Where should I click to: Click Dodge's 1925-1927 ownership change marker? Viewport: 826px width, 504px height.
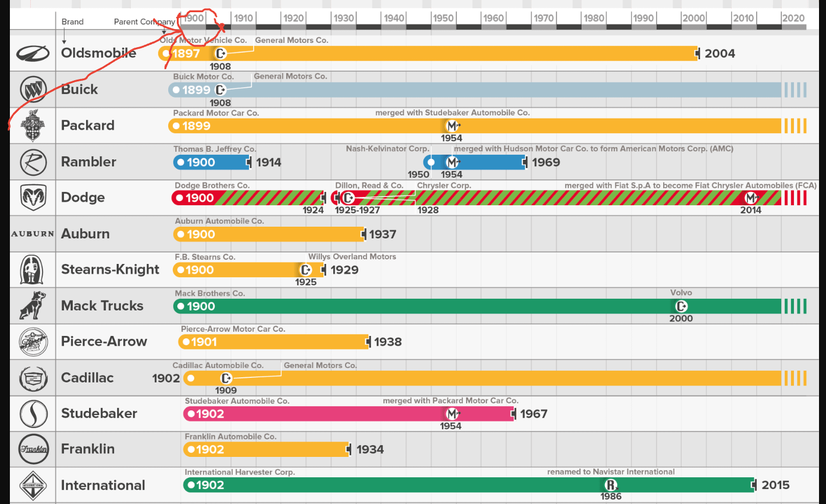click(x=348, y=198)
